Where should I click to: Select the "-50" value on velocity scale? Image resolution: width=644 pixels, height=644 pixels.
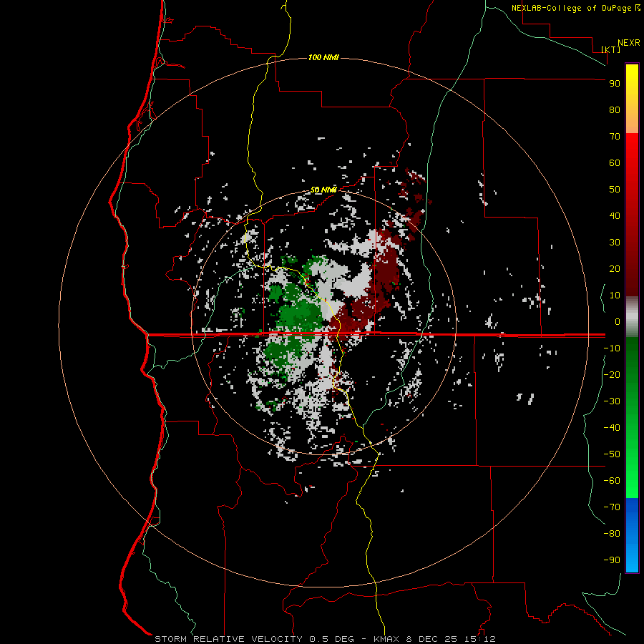click(612, 454)
